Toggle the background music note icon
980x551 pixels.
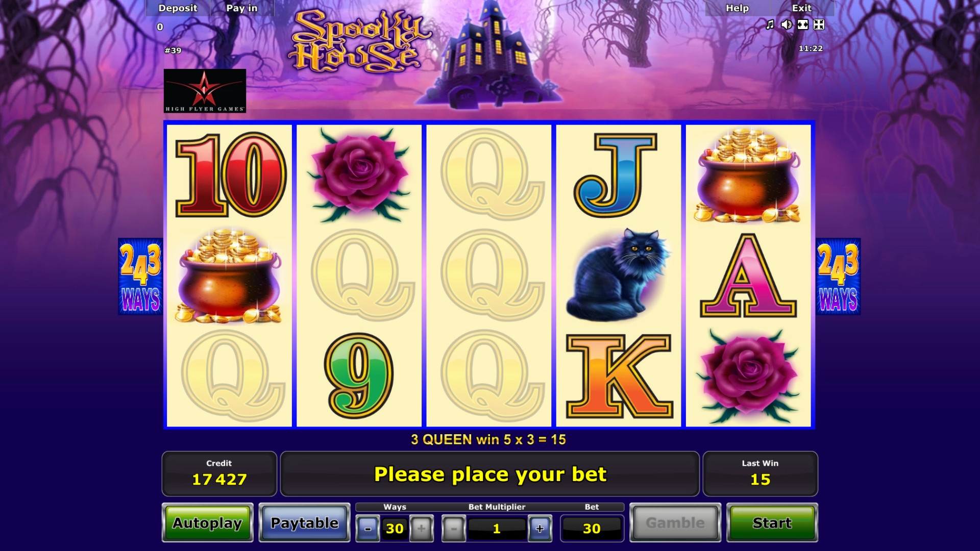click(x=770, y=24)
